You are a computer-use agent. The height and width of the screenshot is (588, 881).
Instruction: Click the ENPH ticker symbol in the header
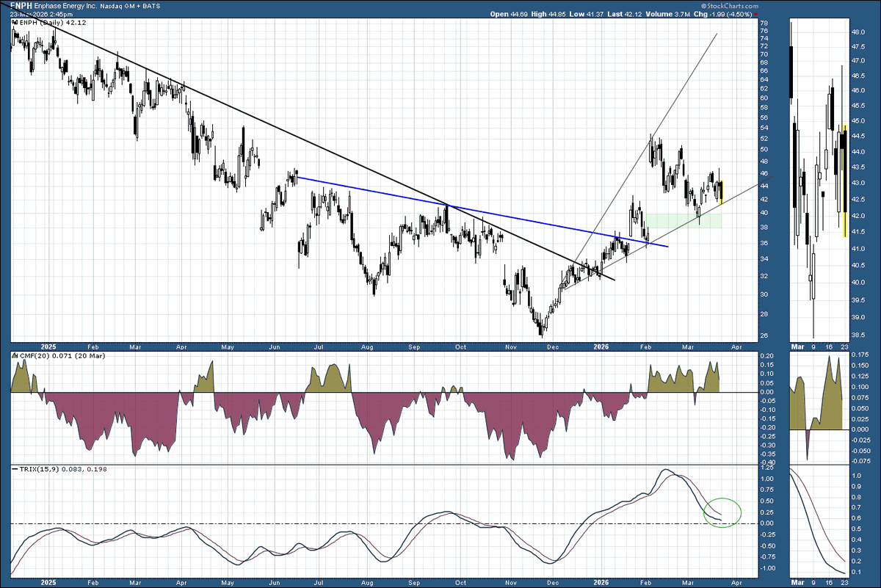[21, 5]
